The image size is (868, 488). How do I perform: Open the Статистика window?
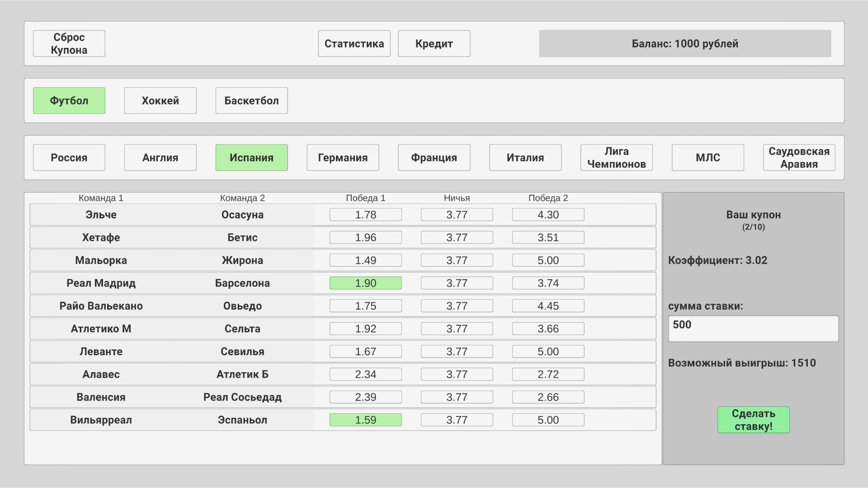(x=354, y=43)
